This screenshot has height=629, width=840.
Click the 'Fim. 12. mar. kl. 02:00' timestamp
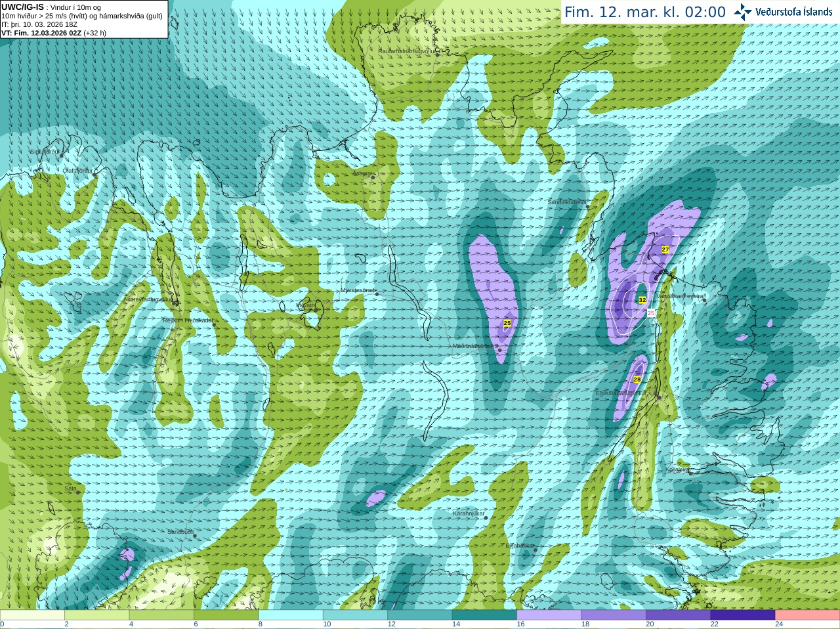[x=645, y=12]
